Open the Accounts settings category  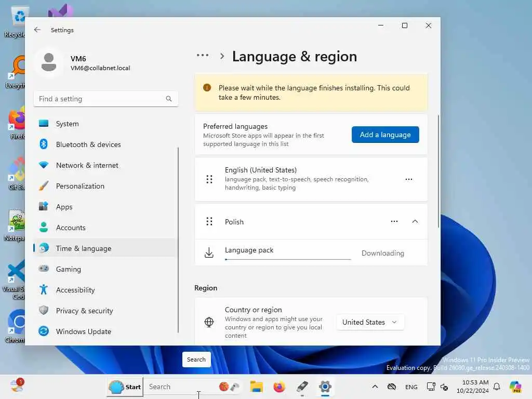pos(105,228)
